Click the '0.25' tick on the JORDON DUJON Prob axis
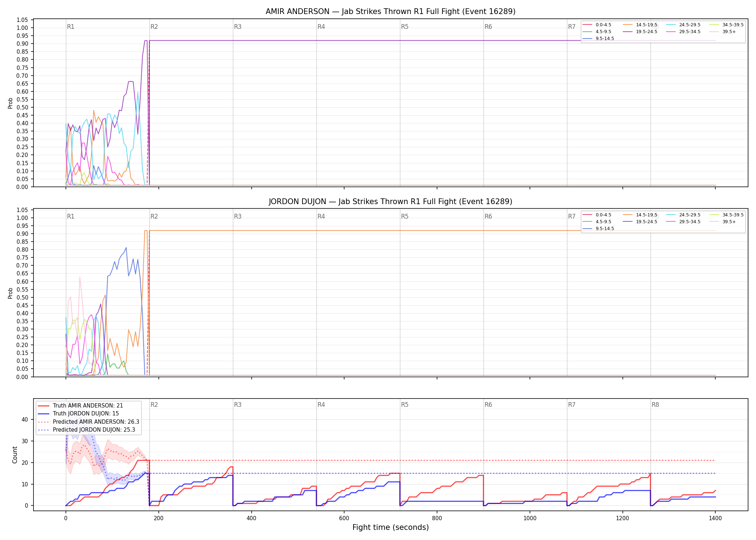Viewport: 756px width, 540px height. (x=22, y=337)
